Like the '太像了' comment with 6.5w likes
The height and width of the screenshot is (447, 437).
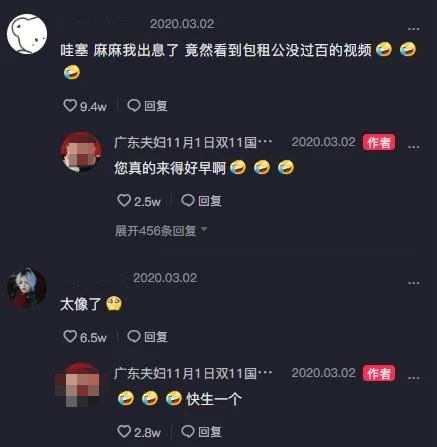70,337
